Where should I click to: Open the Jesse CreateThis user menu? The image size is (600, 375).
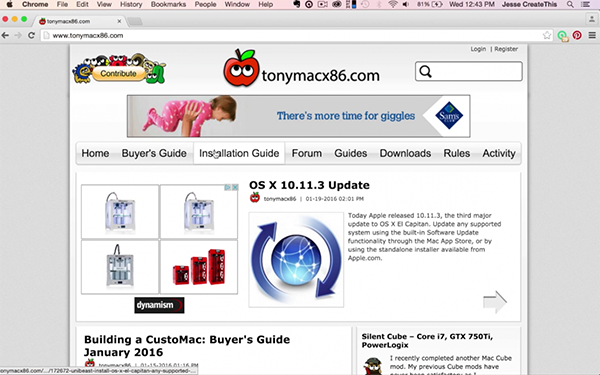coord(529,5)
